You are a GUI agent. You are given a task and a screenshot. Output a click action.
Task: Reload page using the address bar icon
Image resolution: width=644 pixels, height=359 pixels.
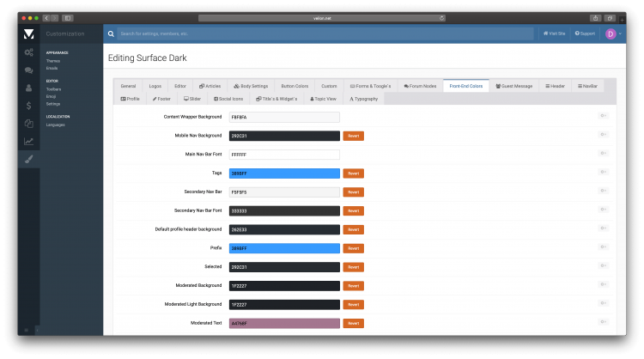(x=441, y=17)
